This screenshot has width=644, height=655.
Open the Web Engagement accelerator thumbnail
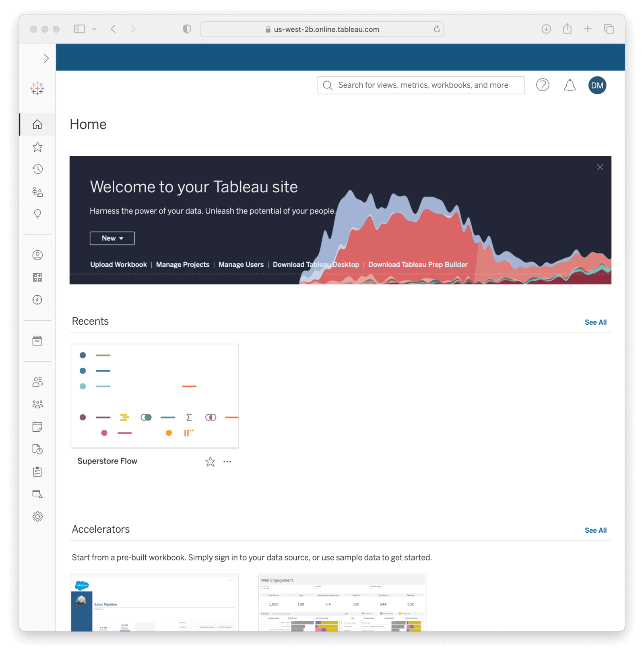pos(342,603)
